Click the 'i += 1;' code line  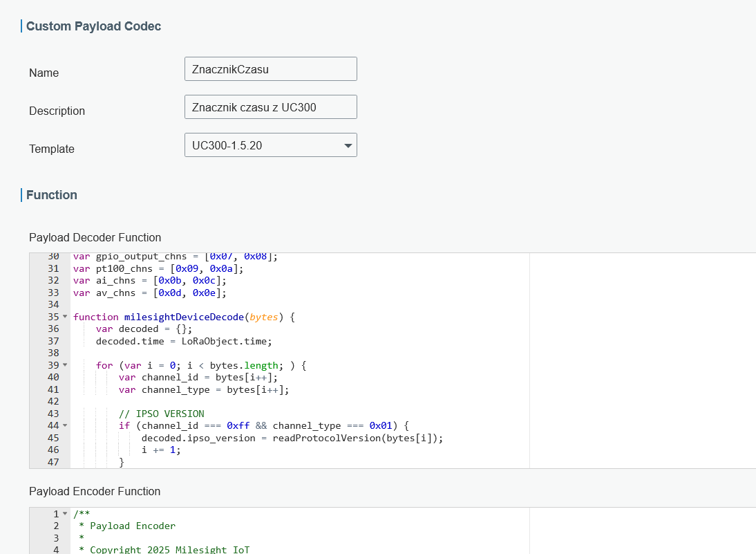coord(161,450)
